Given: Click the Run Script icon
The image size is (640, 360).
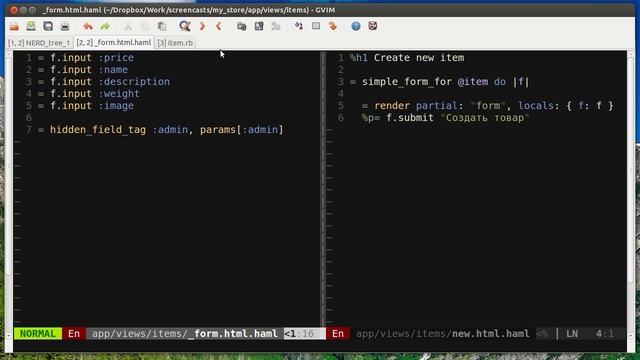Looking at the screenshot, I should (x=276, y=27).
